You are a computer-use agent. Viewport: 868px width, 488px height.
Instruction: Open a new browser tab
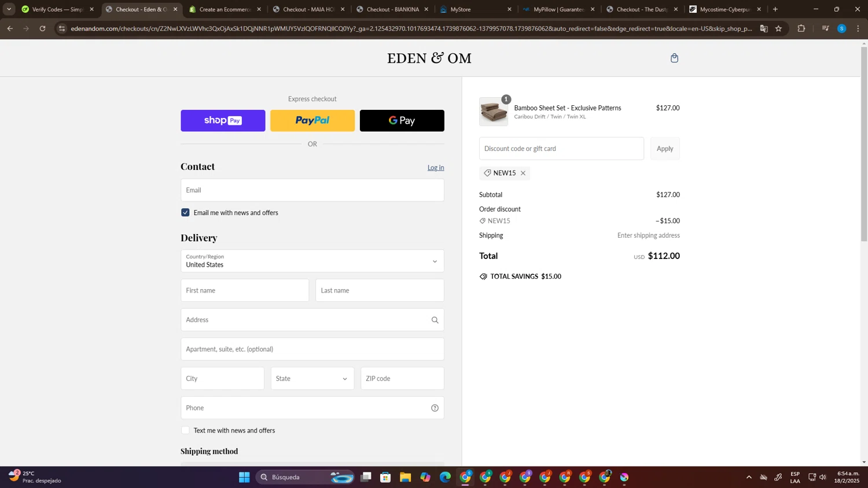[775, 9]
